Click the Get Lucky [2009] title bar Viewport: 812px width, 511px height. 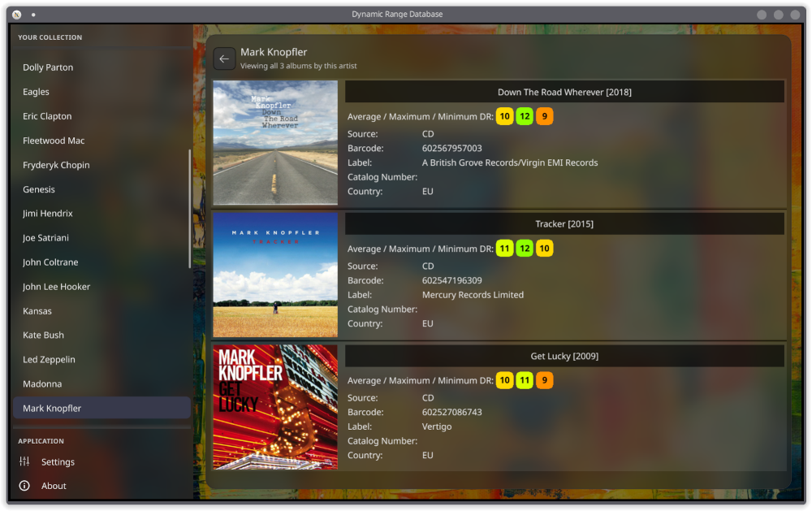tap(564, 356)
